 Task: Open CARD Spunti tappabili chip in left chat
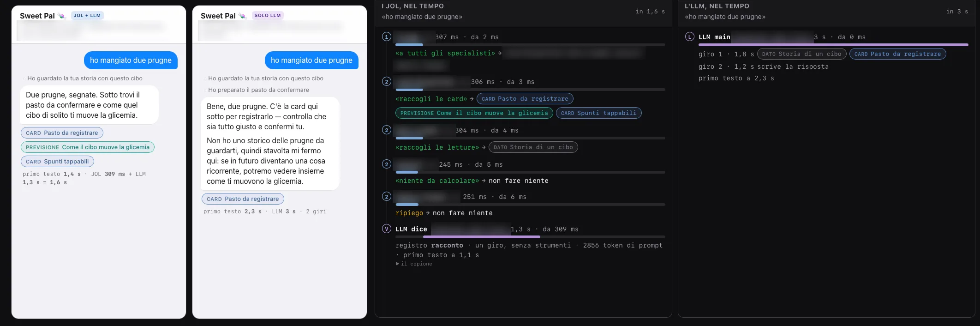coord(57,162)
